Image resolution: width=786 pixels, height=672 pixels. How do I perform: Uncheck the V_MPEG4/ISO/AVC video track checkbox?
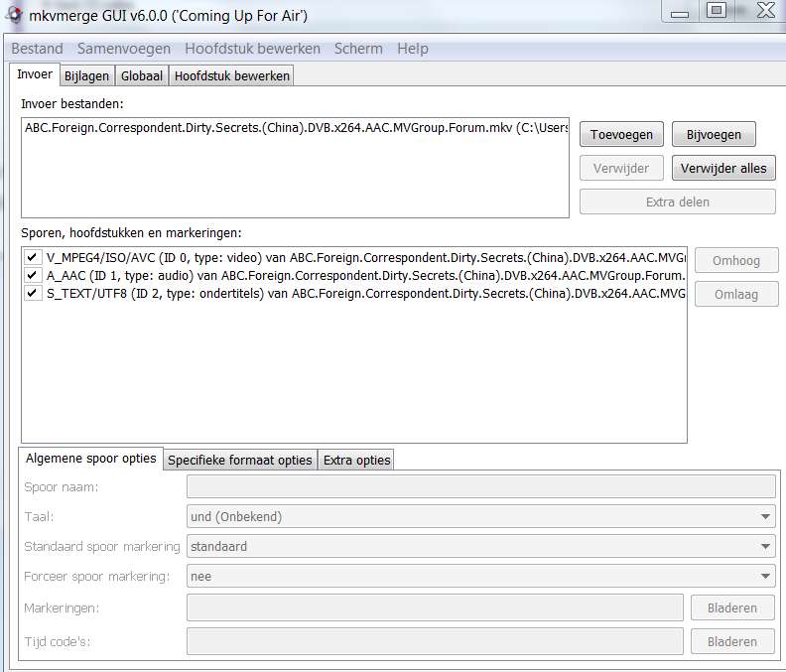(x=33, y=257)
